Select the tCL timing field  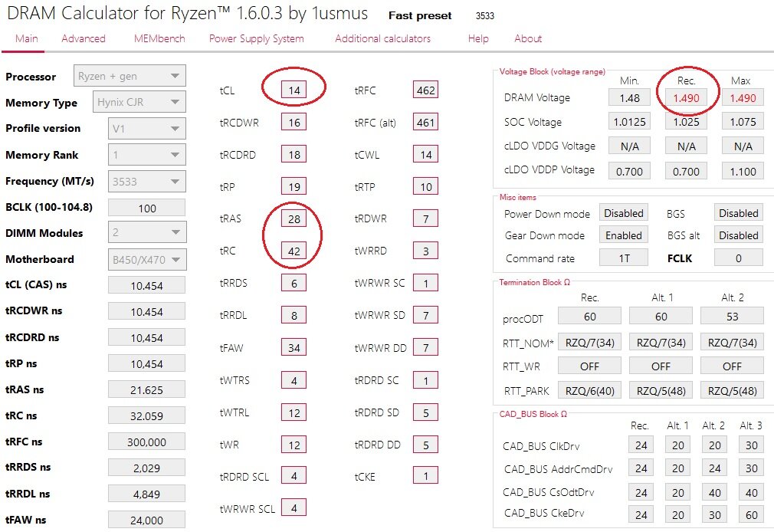294,90
